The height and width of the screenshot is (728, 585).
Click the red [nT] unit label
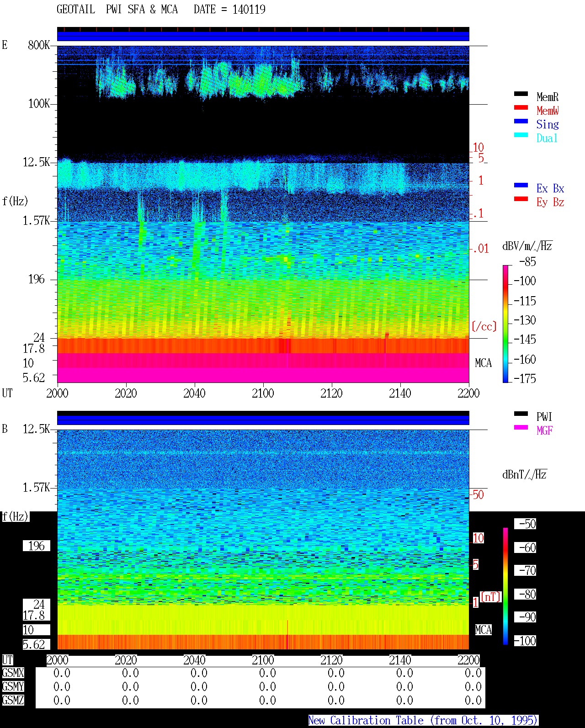pos(491,597)
